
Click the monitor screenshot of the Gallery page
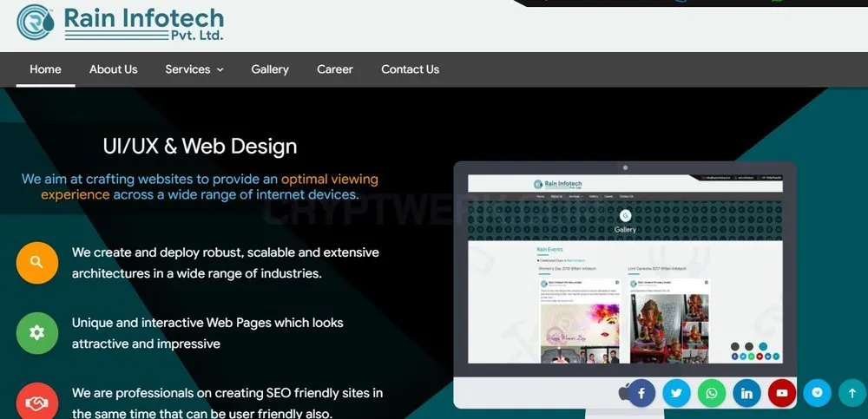click(x=625, y=269)
